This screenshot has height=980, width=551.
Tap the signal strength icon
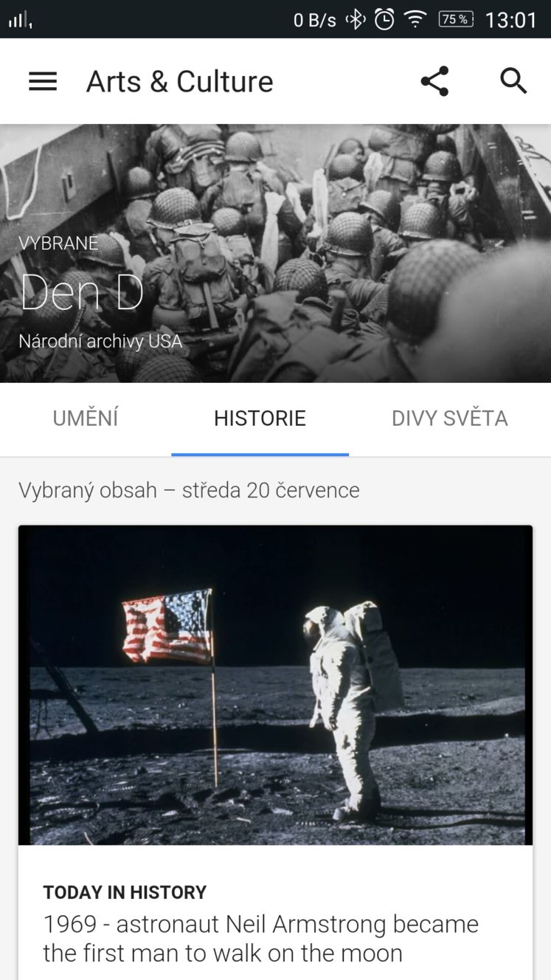coord(19,20)
